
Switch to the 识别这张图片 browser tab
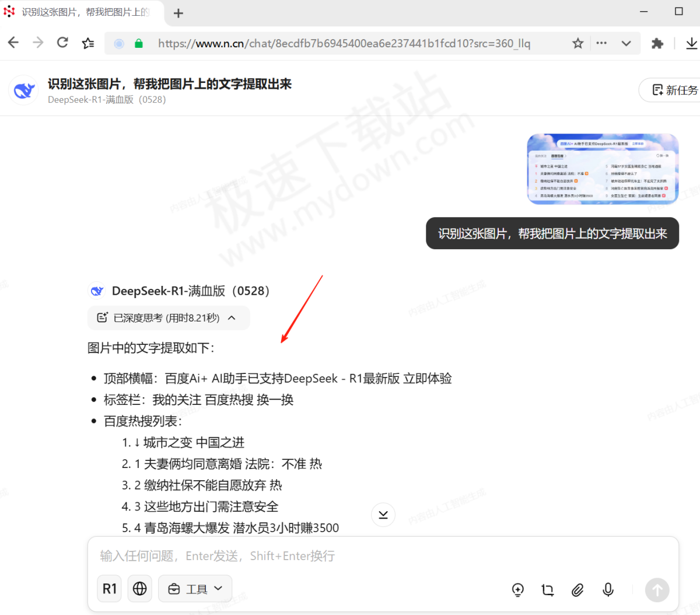pyautogui.click(x=76, y=13)
